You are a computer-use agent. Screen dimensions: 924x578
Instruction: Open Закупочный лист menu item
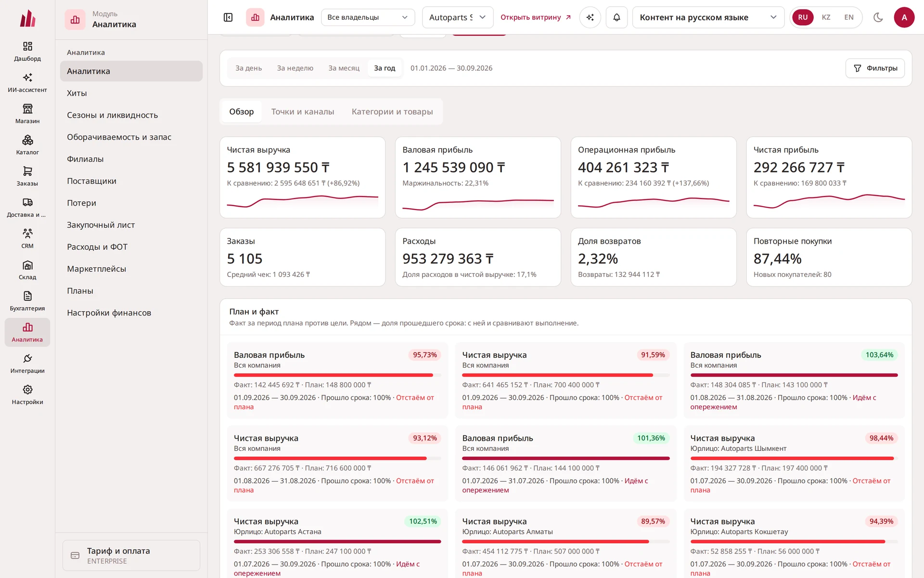[131, 225]
